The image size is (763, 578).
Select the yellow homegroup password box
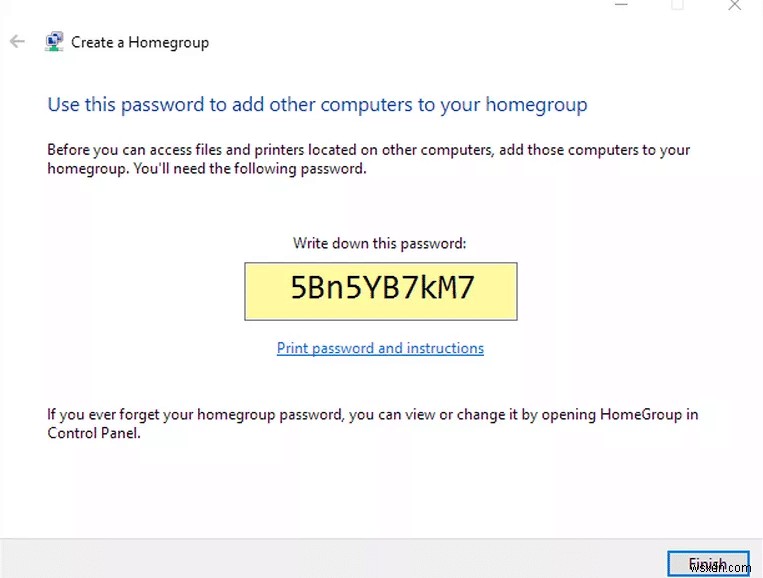(381, 291)
